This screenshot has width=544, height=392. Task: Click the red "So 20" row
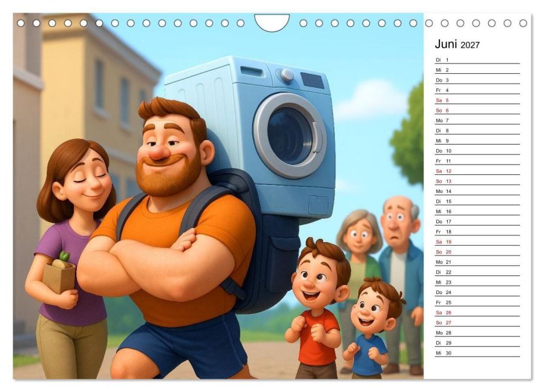click(477, 252)
